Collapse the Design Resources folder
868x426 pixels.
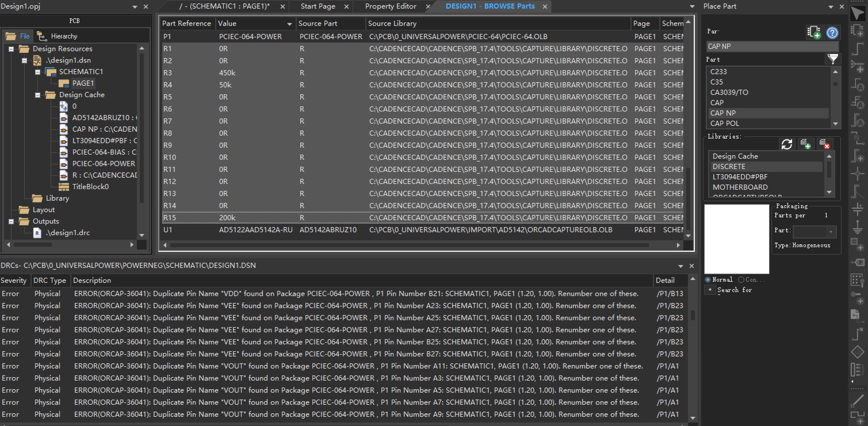pyautogui.click(x=11, y=49)
